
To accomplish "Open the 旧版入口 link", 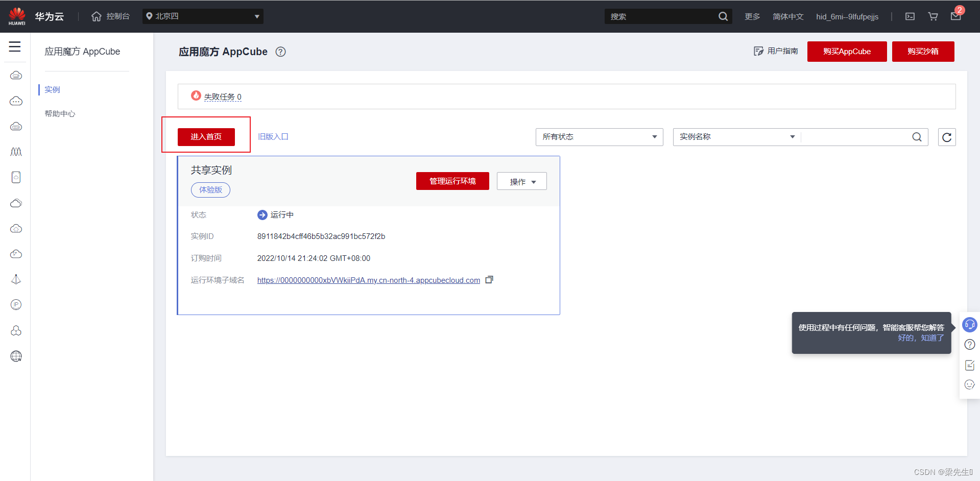I will click(273, 136).
